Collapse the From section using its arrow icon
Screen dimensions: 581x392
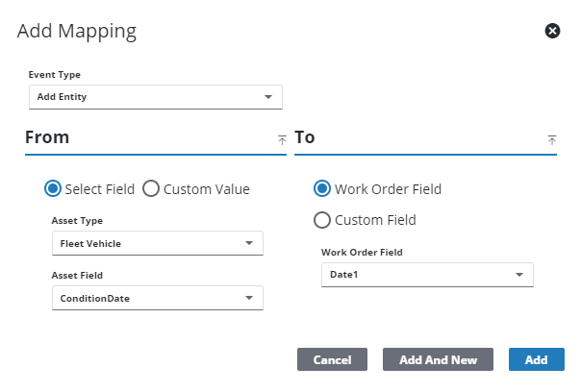(282, 139)
